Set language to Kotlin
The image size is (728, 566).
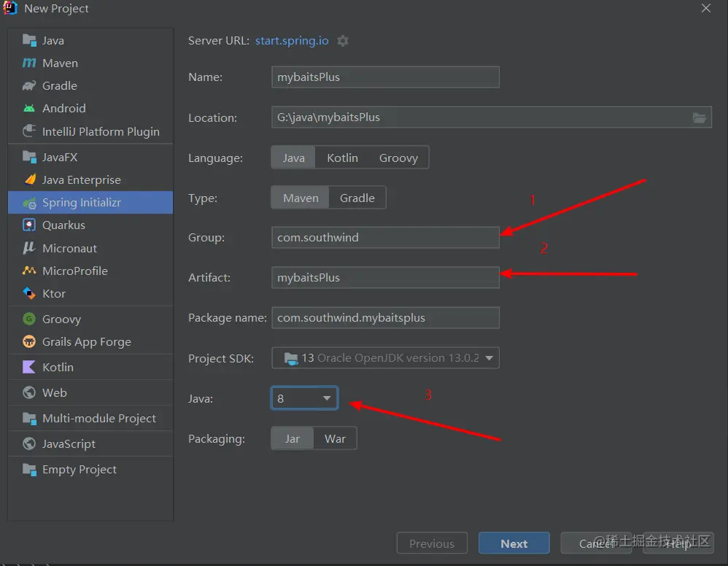coord(342,158)
